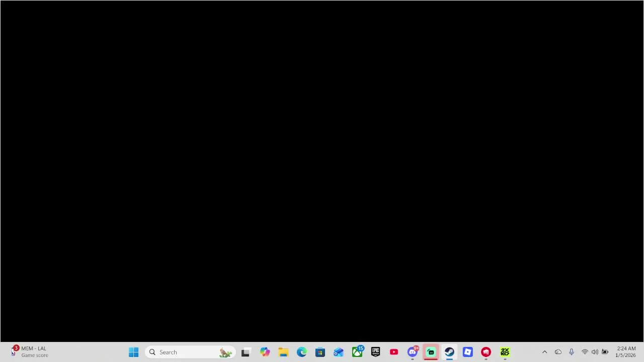
Task: Switch to the Discord app
Action: tap(413, 352)
